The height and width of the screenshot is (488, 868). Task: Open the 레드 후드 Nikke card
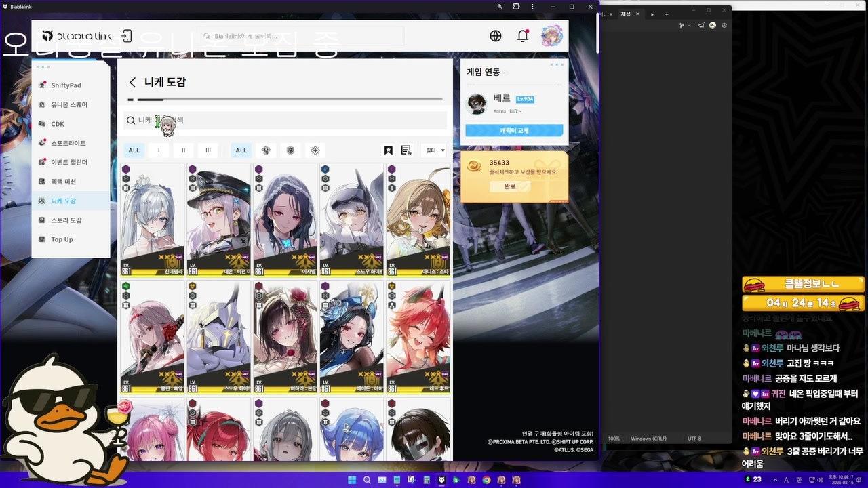(x=418, y=338)
